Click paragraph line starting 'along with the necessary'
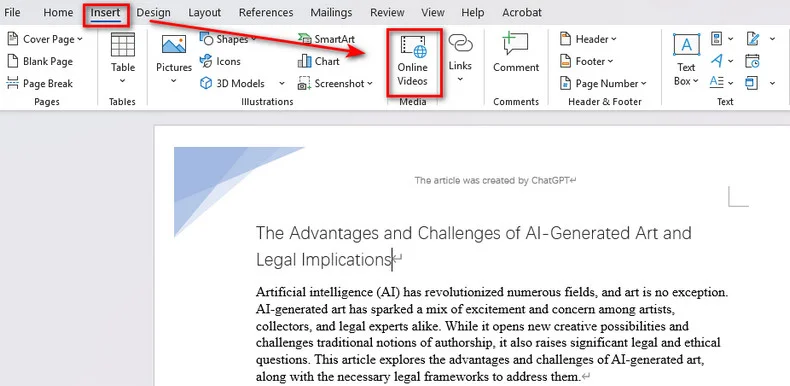The height and width of the screenshot is (386, 790). click(x=419, y=376)
